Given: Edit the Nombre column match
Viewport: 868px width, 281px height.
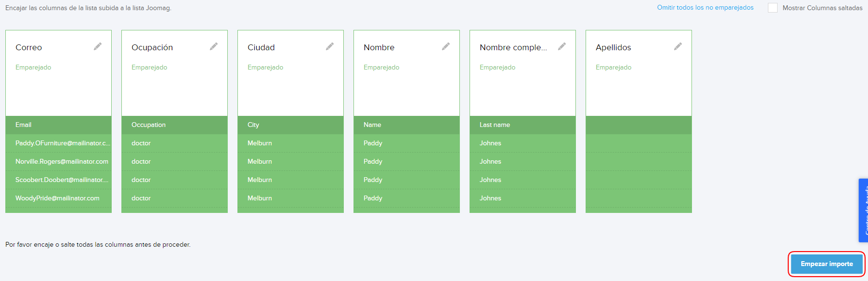Looking at the screenshot, I should click(446, 46).
